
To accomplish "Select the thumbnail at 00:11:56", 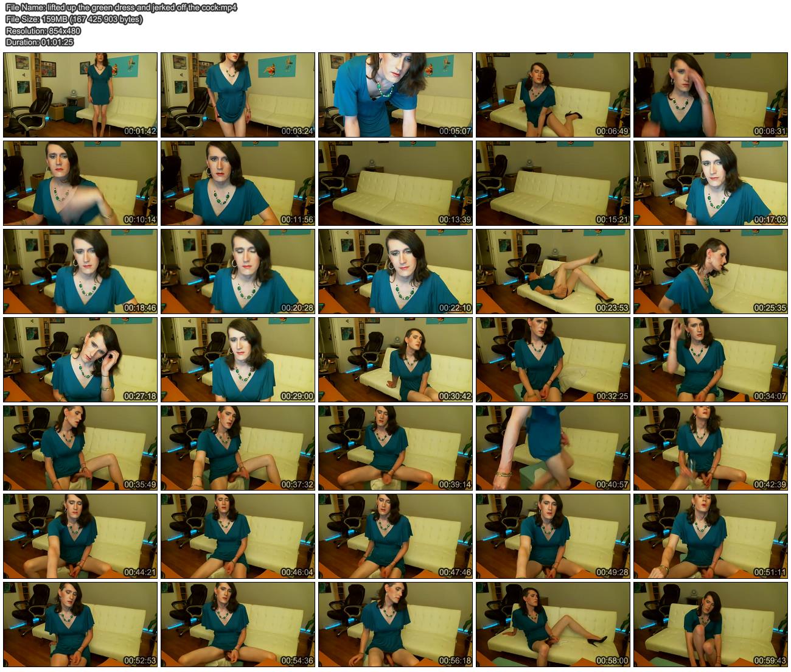I will (x=237, y=183).
